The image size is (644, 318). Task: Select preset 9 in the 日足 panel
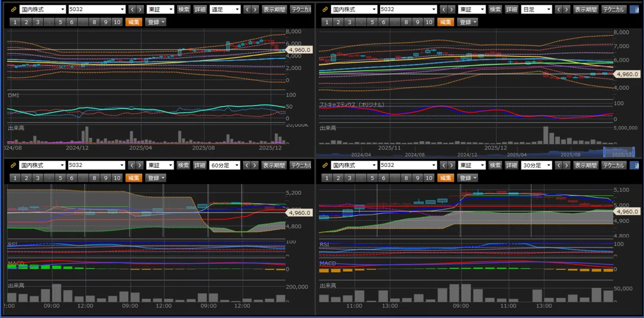point(417,22)
